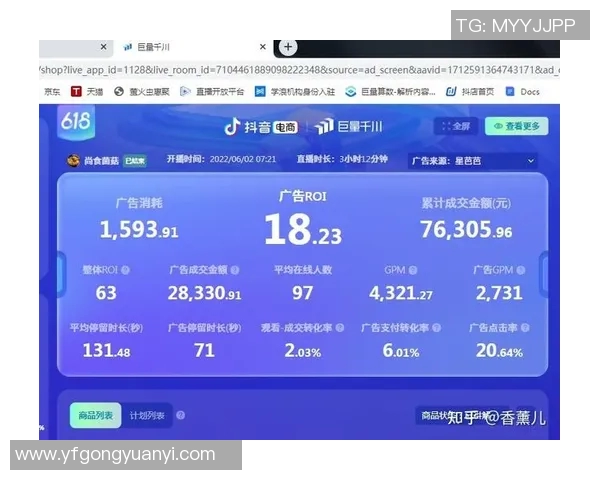
Task: Click the 尚食菌菇 shop avatar
Action: pos(73,160)
